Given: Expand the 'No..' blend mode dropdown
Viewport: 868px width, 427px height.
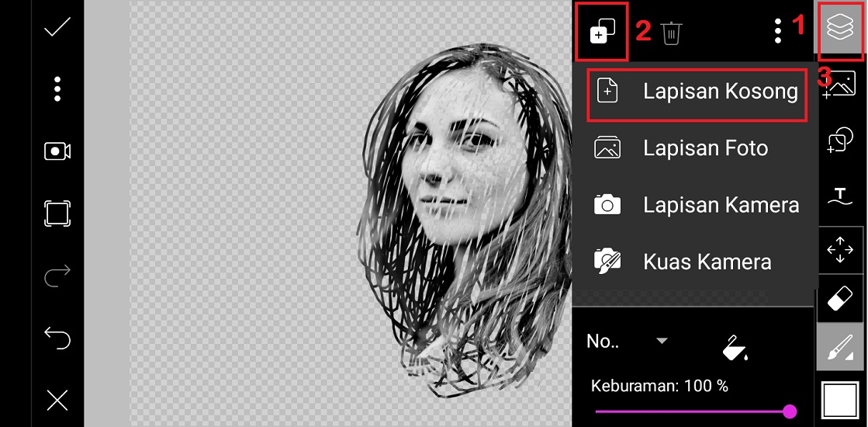Looking at the screenshot, I should point(628,341).
